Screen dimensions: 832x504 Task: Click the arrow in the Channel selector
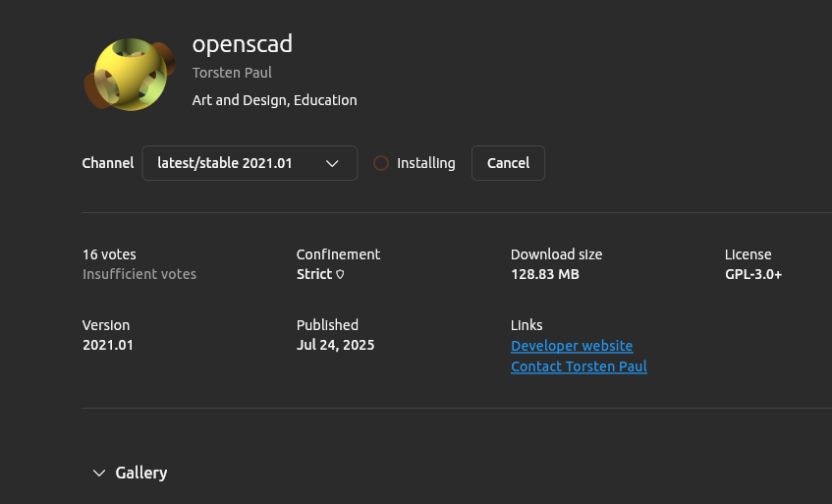[332, 163]
